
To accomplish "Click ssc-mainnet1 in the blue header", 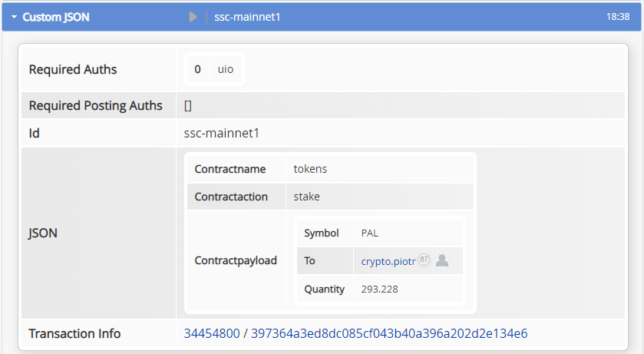I will pyautogui.click(x=247, y=17).
